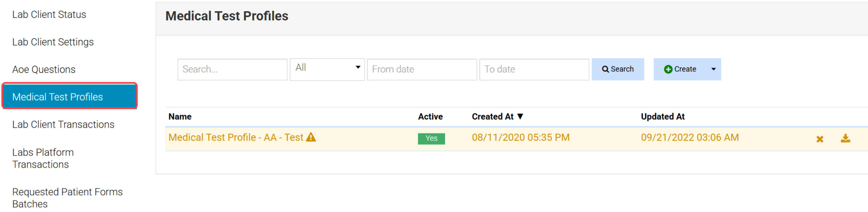868x212 pixels.
Task: Navigate to Lab Client Transactions
Action: [63, 124]
